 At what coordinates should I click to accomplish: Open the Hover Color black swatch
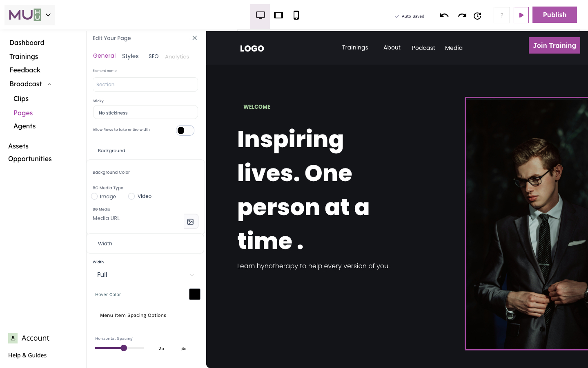(195, 294)
